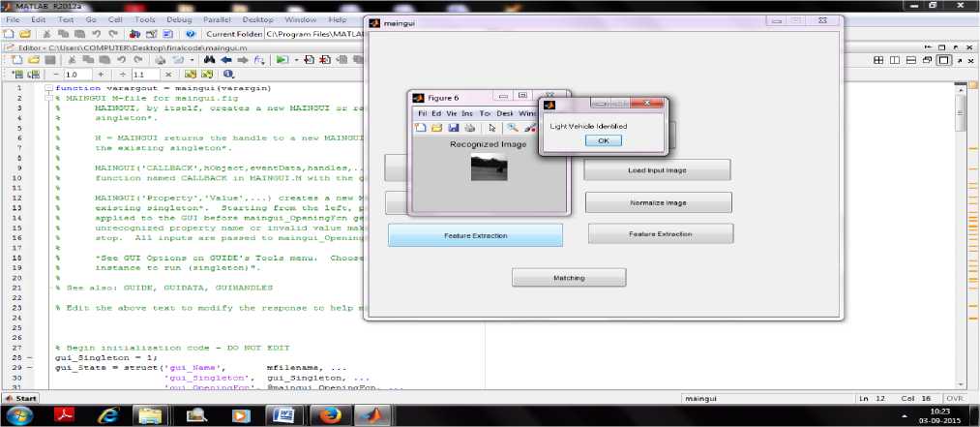Click New file icon in MATLAB main toolbar
980x427 pixels.
coord(8,35)
